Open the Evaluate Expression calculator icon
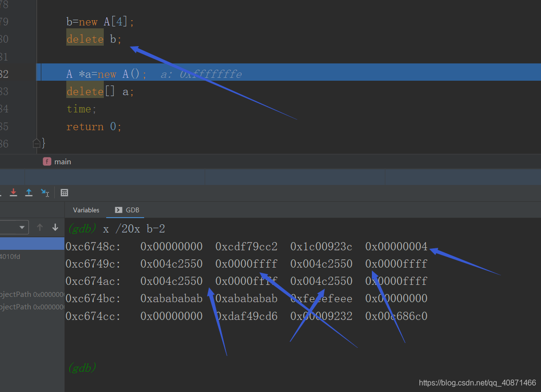The width and height of the screenshot is (541, 392). pyautogui.click(x=64, y=193)
